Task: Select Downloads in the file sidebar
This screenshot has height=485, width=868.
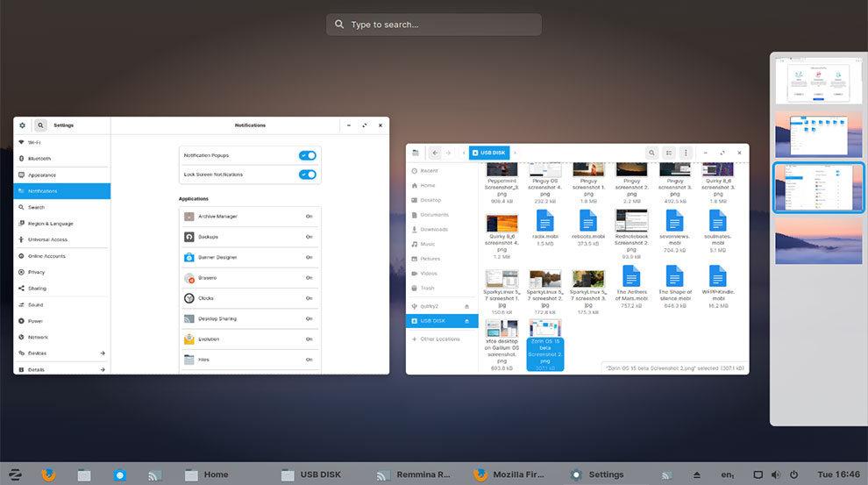Action: click(434, 230)
